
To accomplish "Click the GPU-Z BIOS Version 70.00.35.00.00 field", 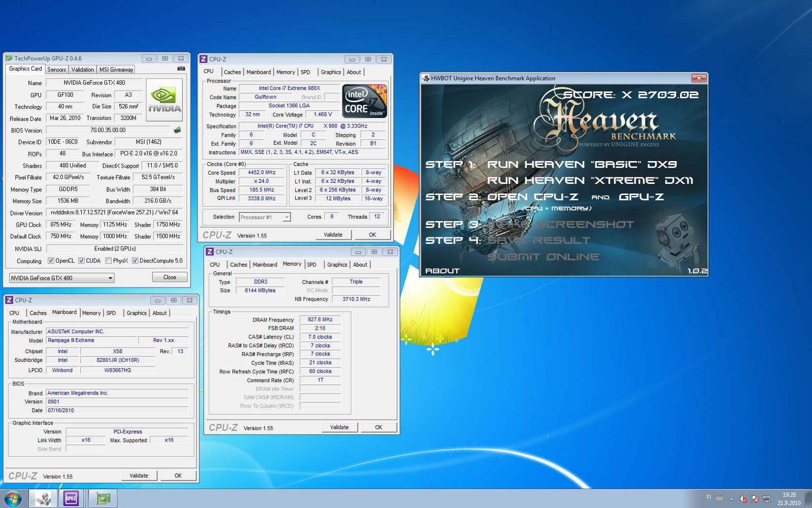I will click(108, 130).
